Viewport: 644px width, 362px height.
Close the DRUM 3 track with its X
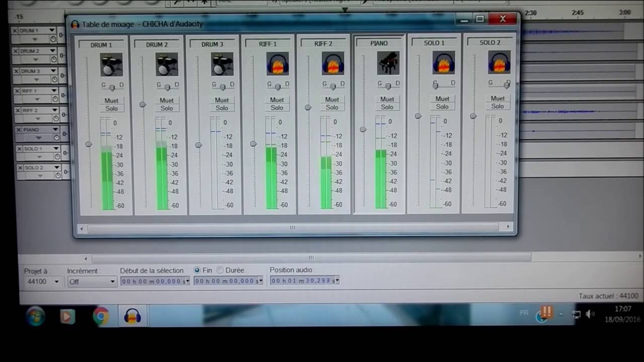pos(16,71)
